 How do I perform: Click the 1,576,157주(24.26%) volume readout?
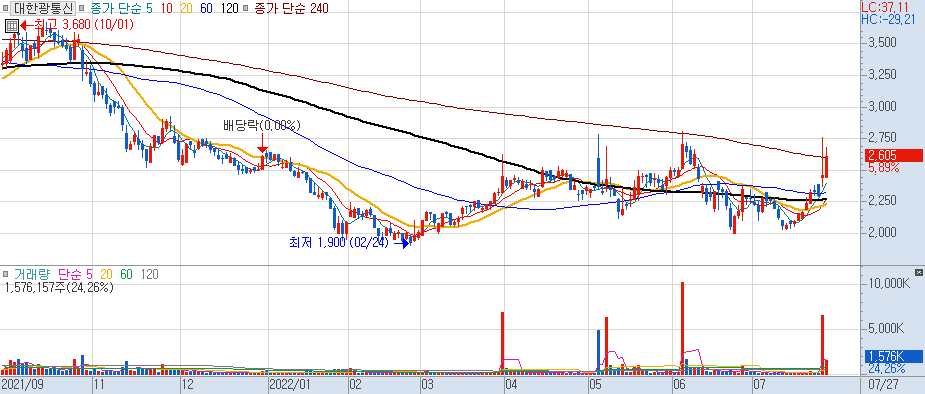click(x=59, y=288)
